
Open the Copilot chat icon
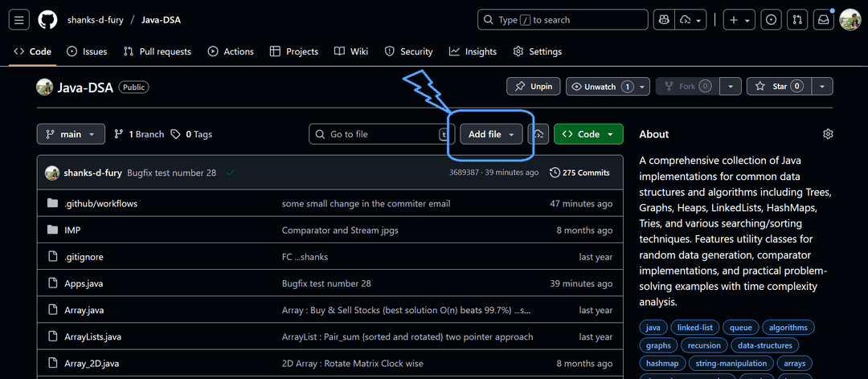pos(663,20)
